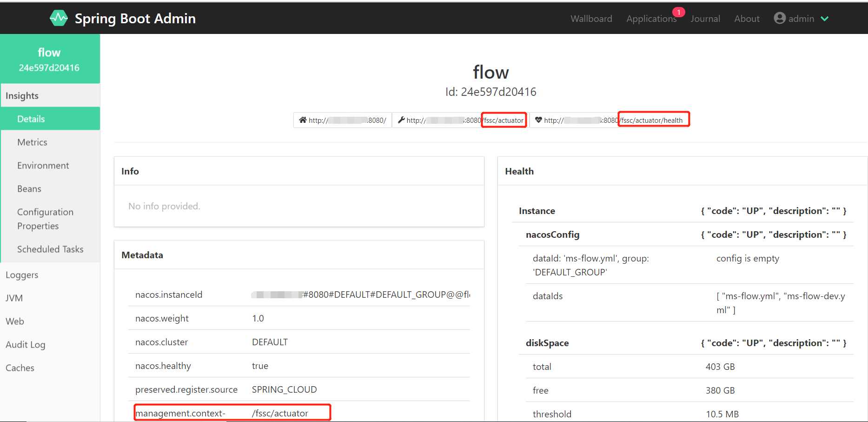The image size is (868, 422).
Task: Click the wrench icon management URL
Action: (460, 120)
